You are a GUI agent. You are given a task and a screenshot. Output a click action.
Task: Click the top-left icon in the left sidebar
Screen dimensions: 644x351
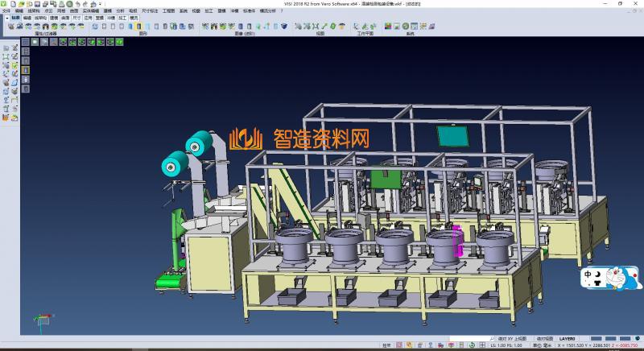pos(6,49)
